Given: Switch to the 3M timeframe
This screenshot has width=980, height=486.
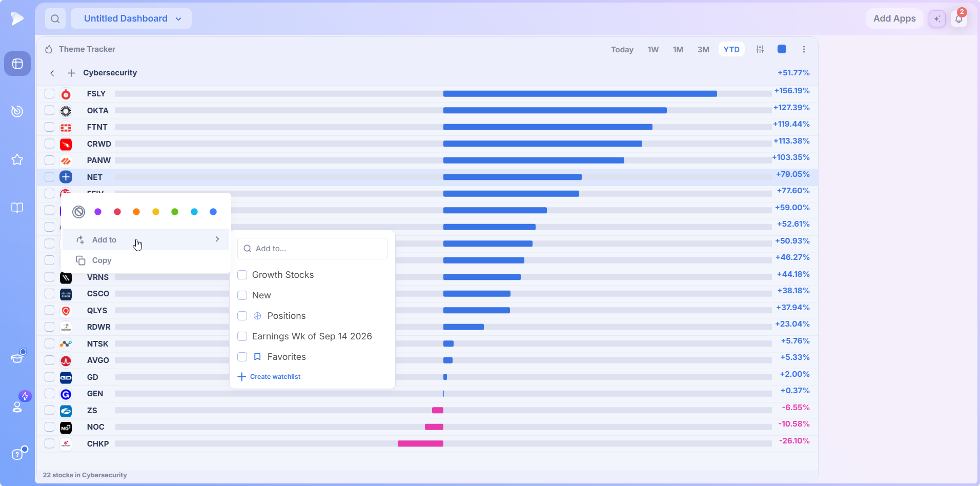Looking at the screenshot, I should [703, 50].
